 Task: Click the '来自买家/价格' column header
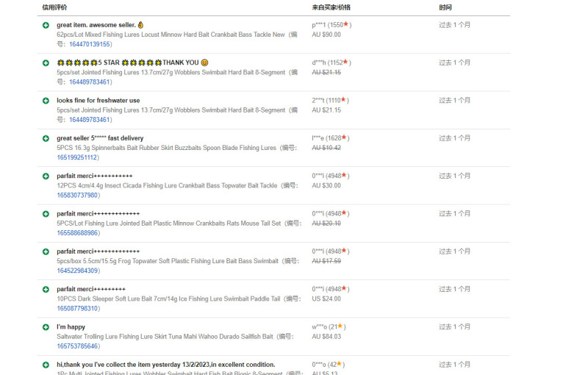331,7
